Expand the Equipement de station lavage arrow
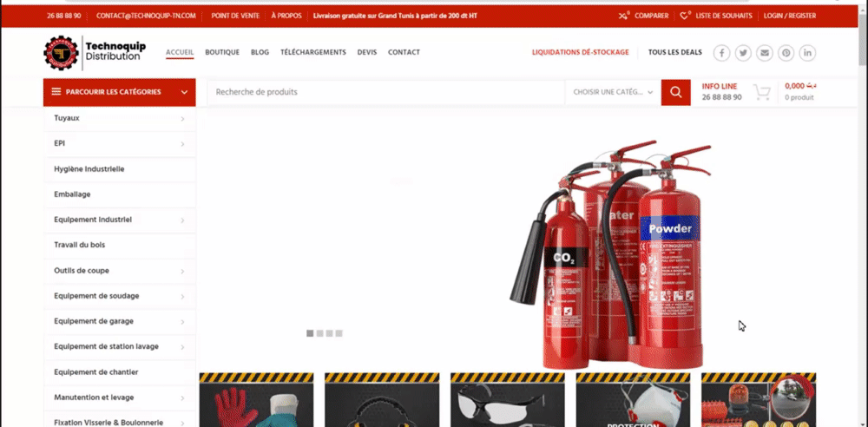The height and width of the screenshot is (427, 868). [x=182, y=347]
